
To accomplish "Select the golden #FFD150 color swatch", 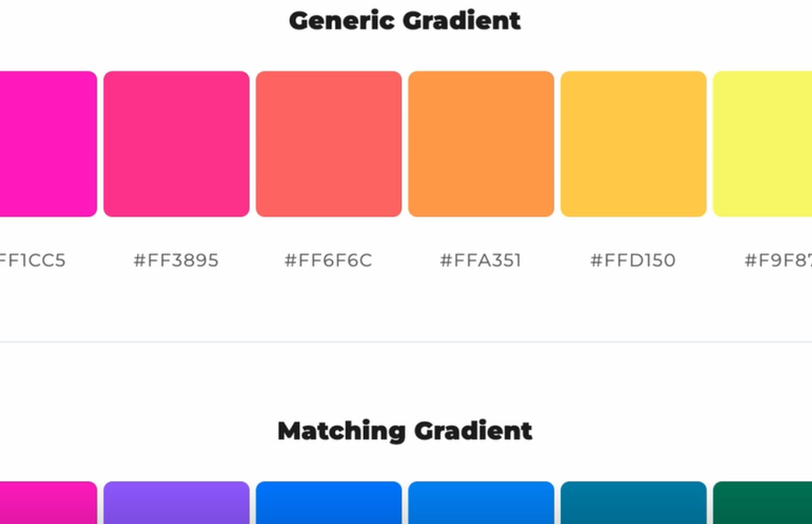I will [633, 144].
